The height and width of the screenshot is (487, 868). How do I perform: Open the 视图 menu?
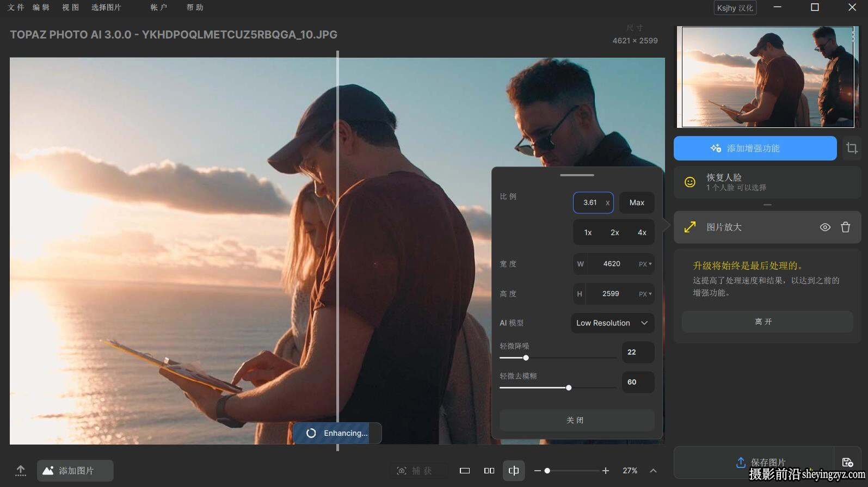pyautogui.click(x=70, y=8)
